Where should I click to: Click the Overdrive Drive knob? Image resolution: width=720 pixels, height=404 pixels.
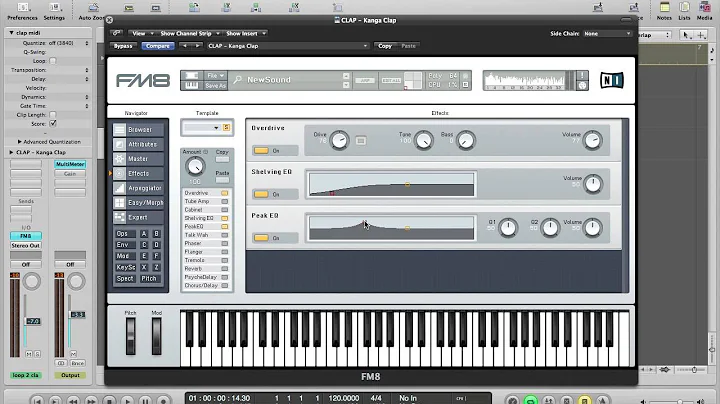tap(339, 140)
